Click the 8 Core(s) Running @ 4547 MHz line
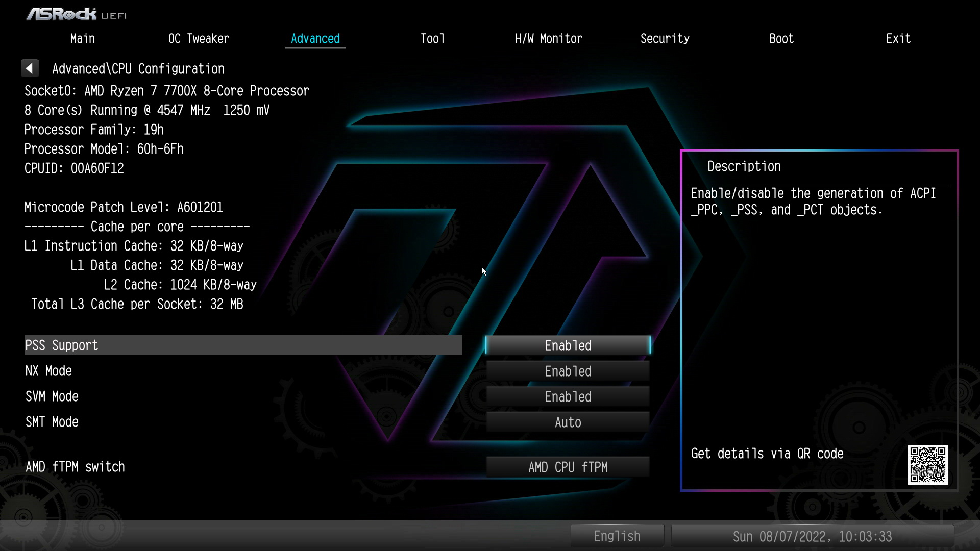 point(147,110)
